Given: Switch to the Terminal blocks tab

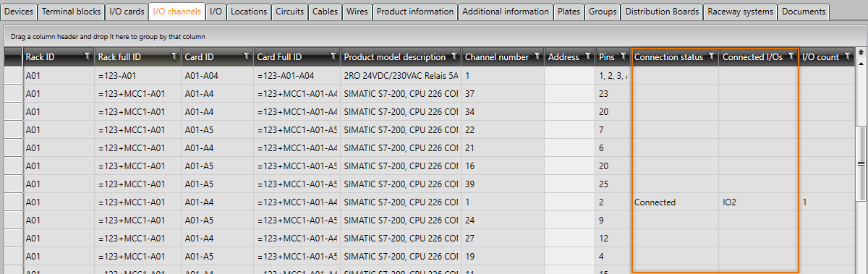Looking at the screenshot, I should point(70,12).
